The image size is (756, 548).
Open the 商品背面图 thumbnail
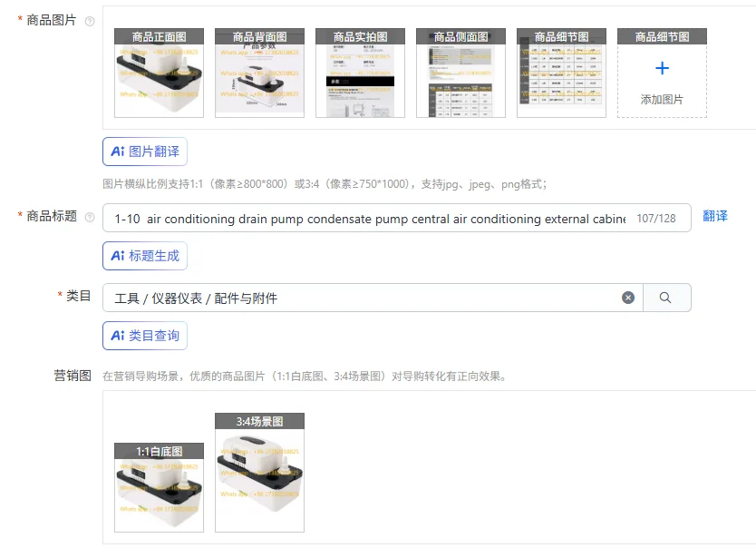point(259,73)
